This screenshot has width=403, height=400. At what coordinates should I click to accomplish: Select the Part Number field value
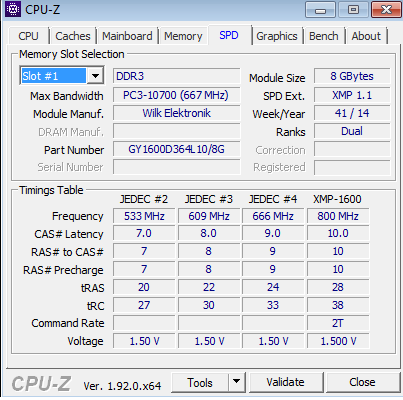coord(177,149)
